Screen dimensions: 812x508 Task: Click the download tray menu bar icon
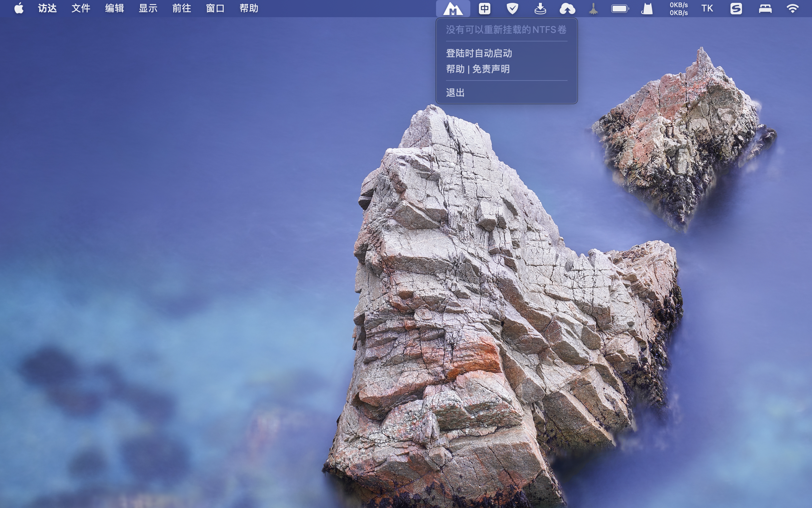[x=540, y=9]
